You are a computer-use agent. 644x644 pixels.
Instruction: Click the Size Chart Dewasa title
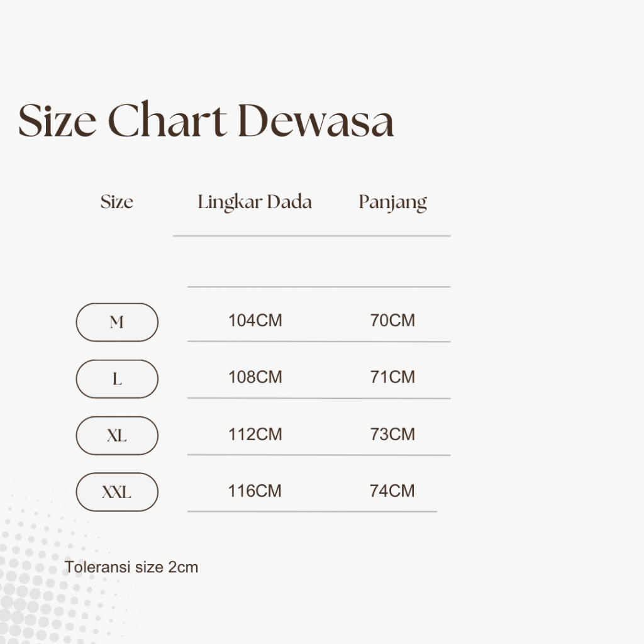[206, 121]
